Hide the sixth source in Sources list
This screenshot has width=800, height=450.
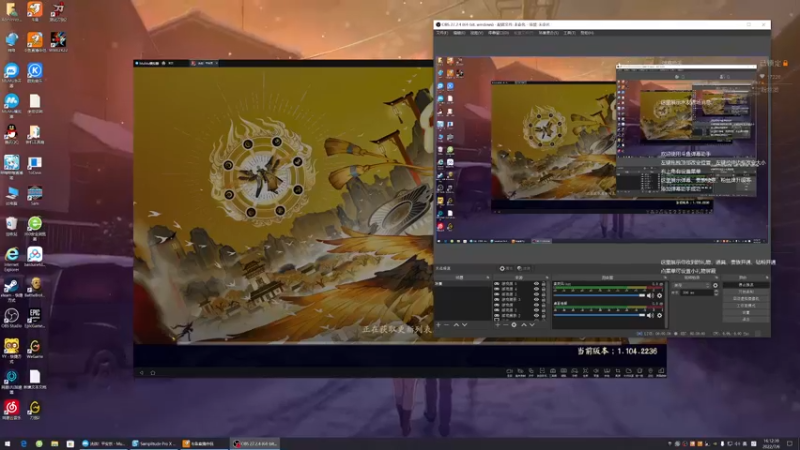536,310
